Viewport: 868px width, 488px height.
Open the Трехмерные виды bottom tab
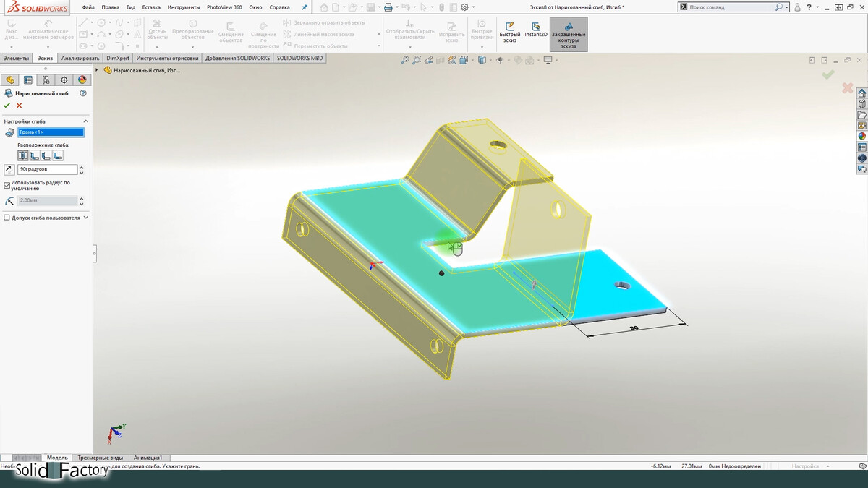[101, 458]
